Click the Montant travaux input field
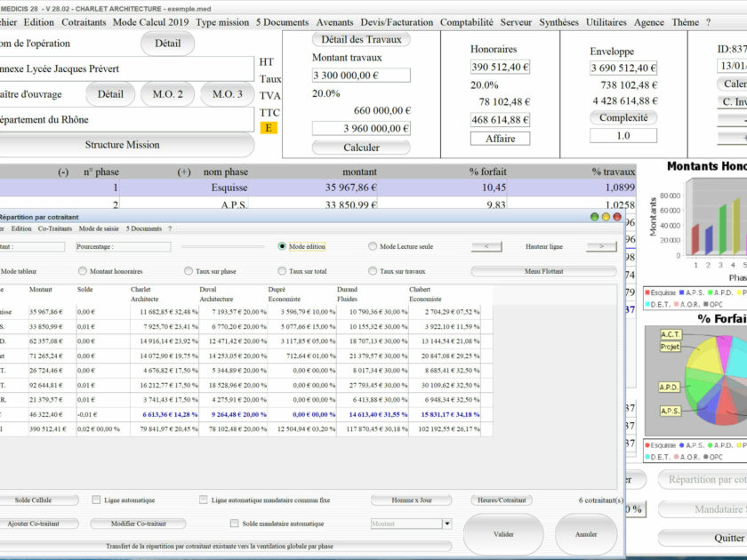747x560 pixels. [x=361, y=76]
